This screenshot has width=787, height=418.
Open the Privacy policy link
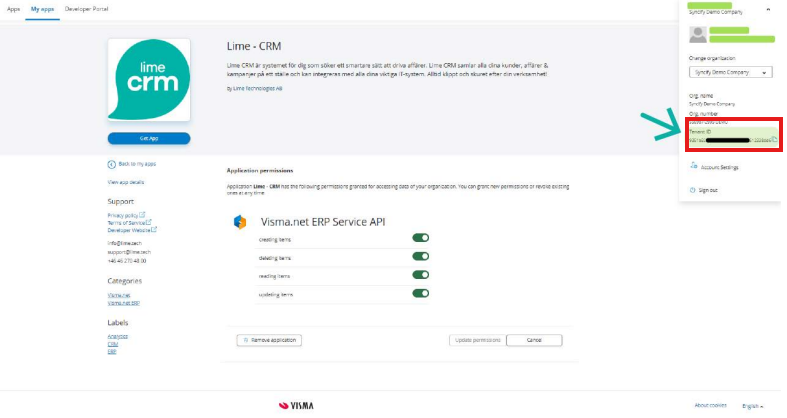(122, 215)
